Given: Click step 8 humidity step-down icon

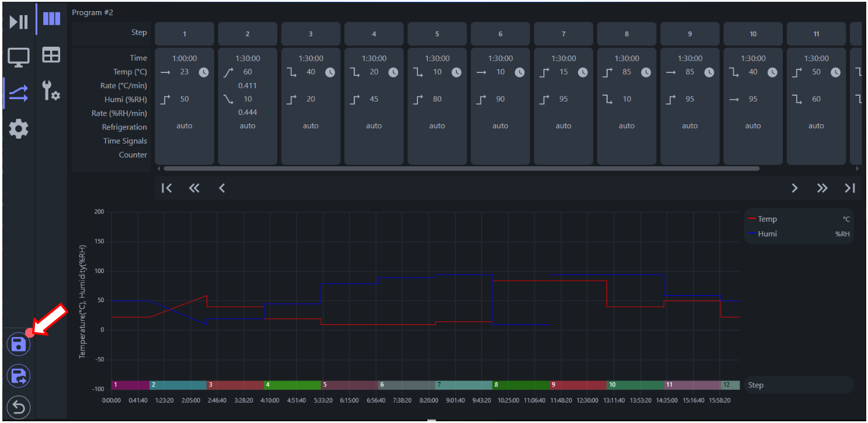Looking at the screenshot, I should click(x=607, y=99).
